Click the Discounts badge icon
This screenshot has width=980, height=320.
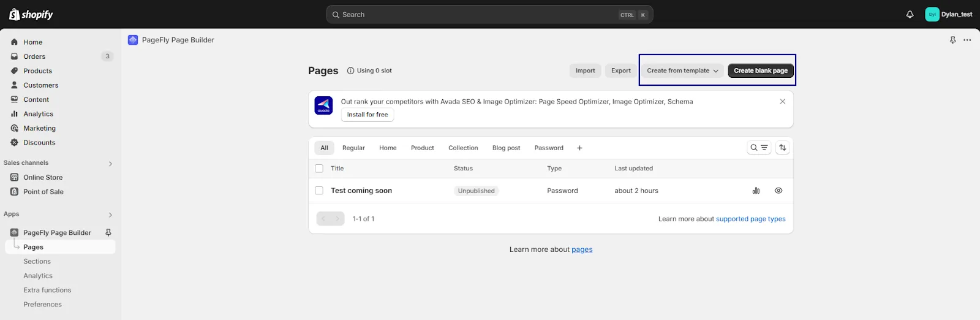point(14,142)
